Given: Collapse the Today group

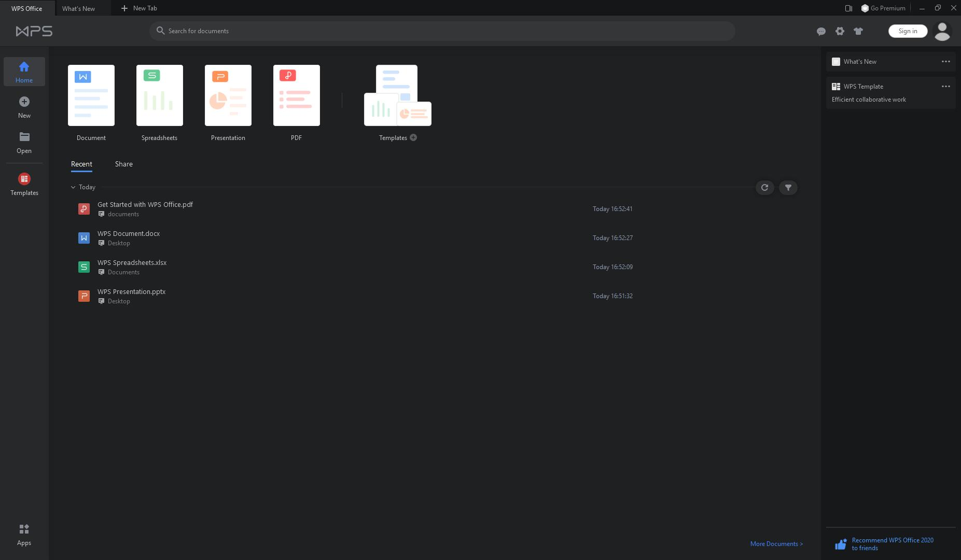Looking at the screenshot, I should pos(73,187).
